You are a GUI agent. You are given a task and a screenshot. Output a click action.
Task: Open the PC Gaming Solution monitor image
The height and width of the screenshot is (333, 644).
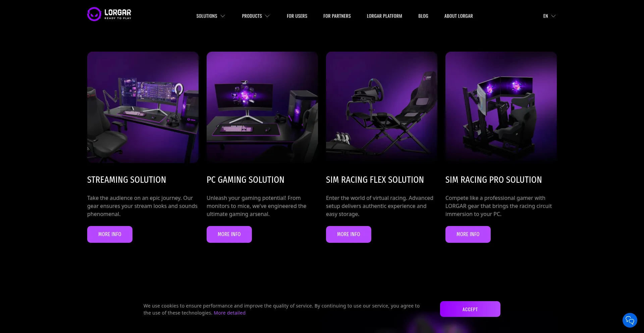pyautogui.click(x=262, y=107)
